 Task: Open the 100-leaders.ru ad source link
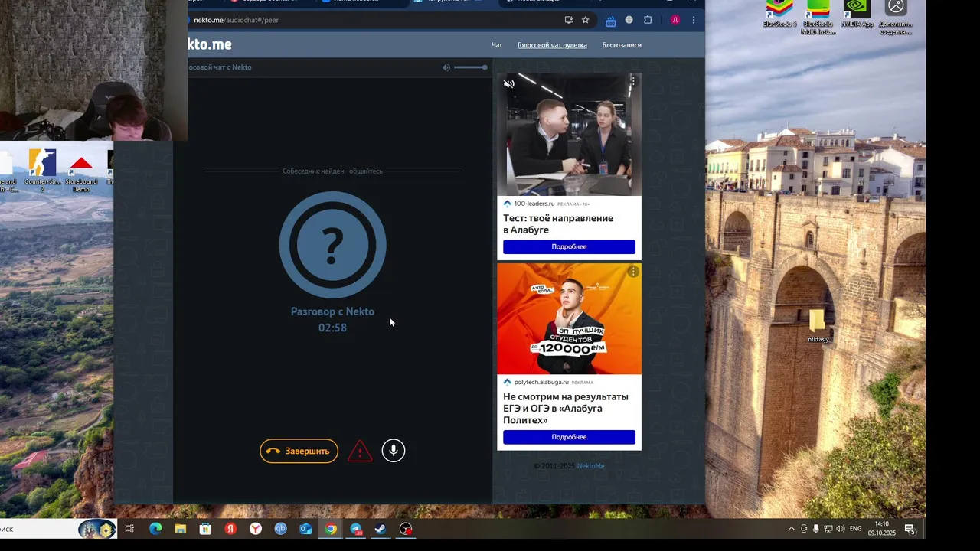coord(534,204)
